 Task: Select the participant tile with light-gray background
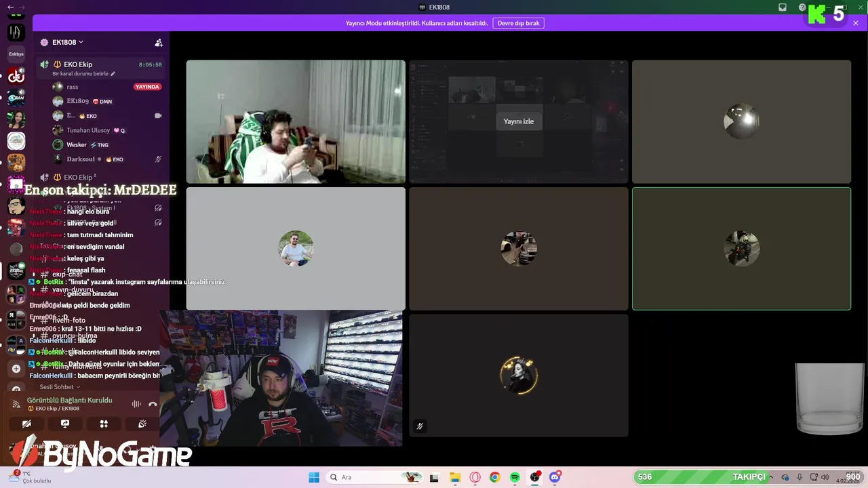click(296, 249)
